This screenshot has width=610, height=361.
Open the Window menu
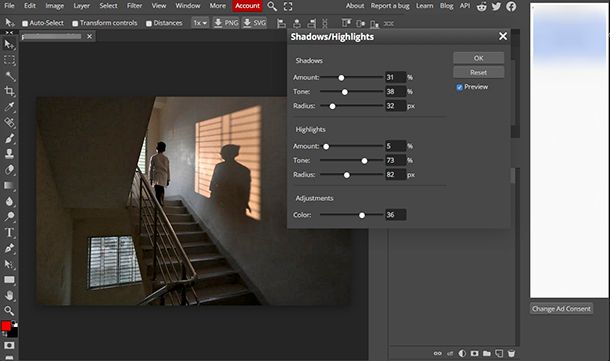tap(188, 6)
